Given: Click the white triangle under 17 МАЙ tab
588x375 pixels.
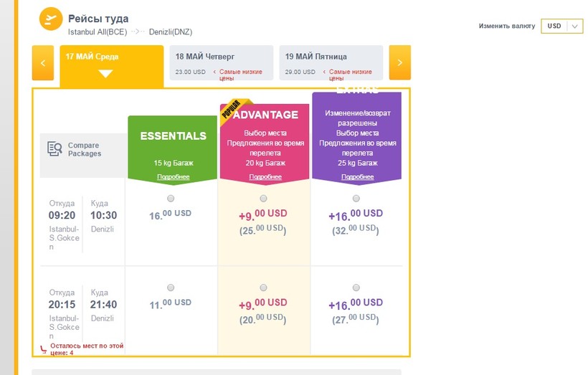Looking at the screenshot, I should 105,74.
